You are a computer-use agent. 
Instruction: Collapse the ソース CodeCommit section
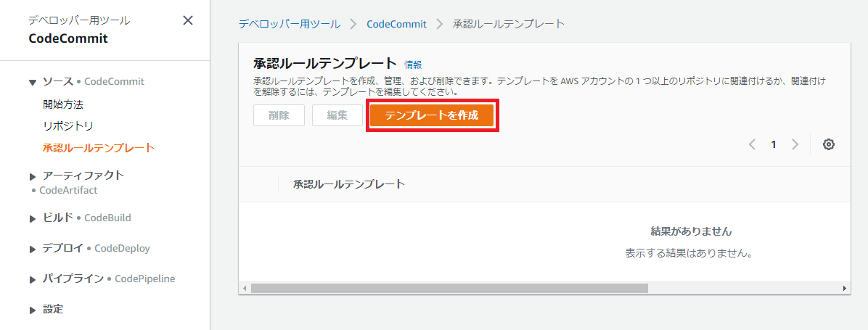pos(33,82)
